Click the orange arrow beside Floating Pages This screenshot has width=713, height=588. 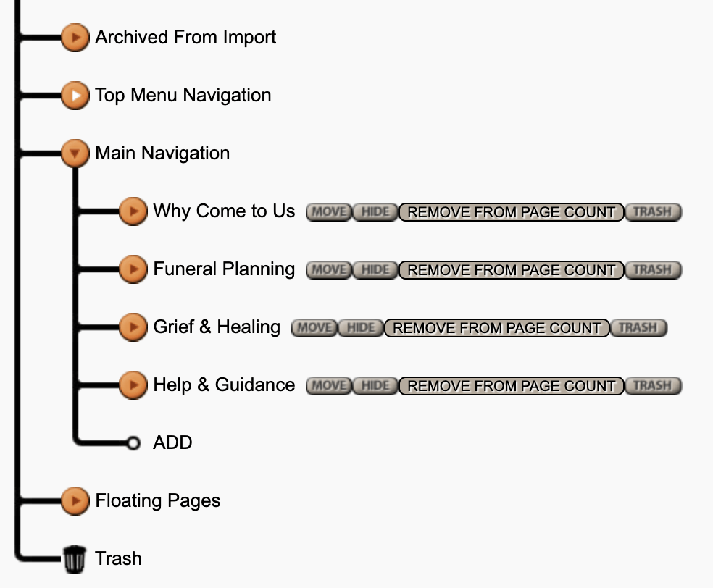point(75,500)
